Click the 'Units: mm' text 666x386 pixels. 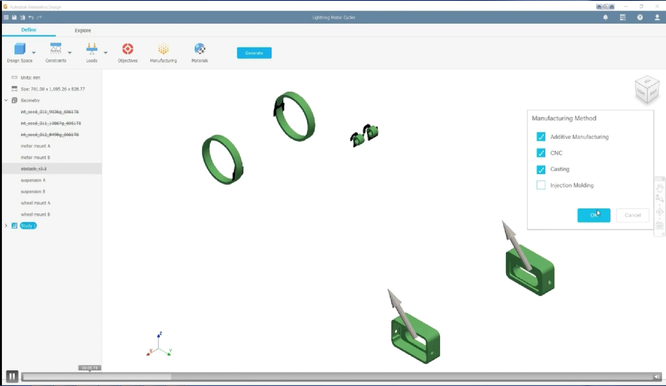[x=31, y=77]
